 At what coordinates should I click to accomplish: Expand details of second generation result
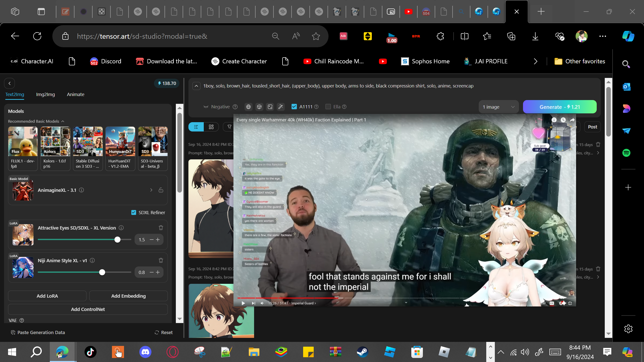coord(598,277)
